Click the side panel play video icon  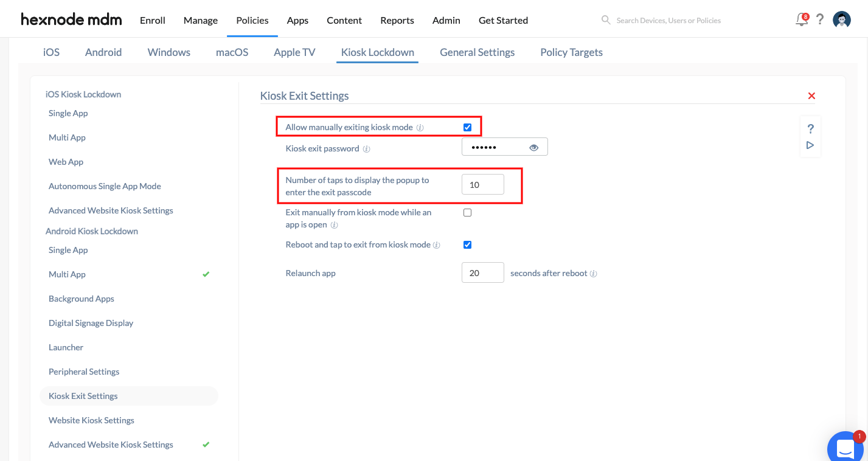(810, 145)
